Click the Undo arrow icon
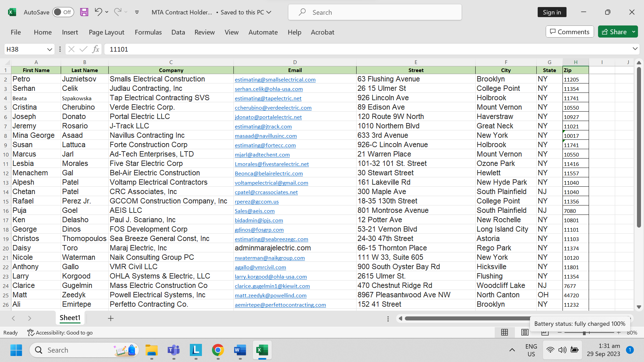The width and height of the screenshot is (644, 362). click(x=98, y=12)
